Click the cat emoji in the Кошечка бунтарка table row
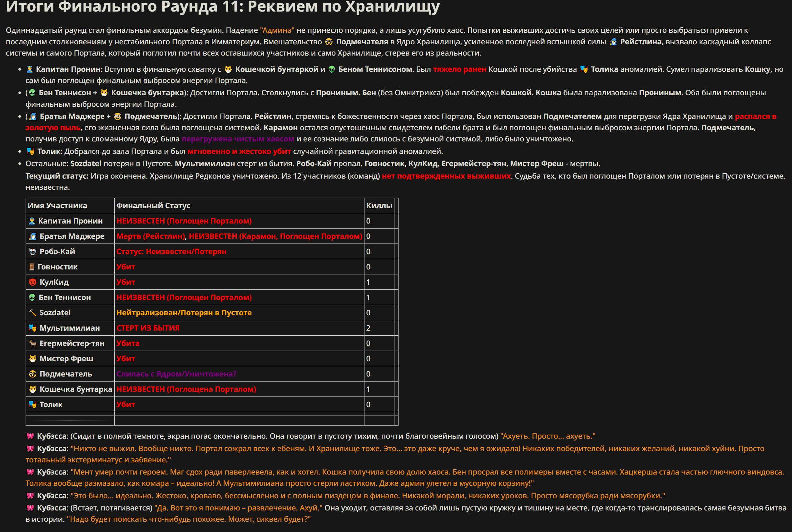This screenshot has height=532, width=792. [32, 389]
